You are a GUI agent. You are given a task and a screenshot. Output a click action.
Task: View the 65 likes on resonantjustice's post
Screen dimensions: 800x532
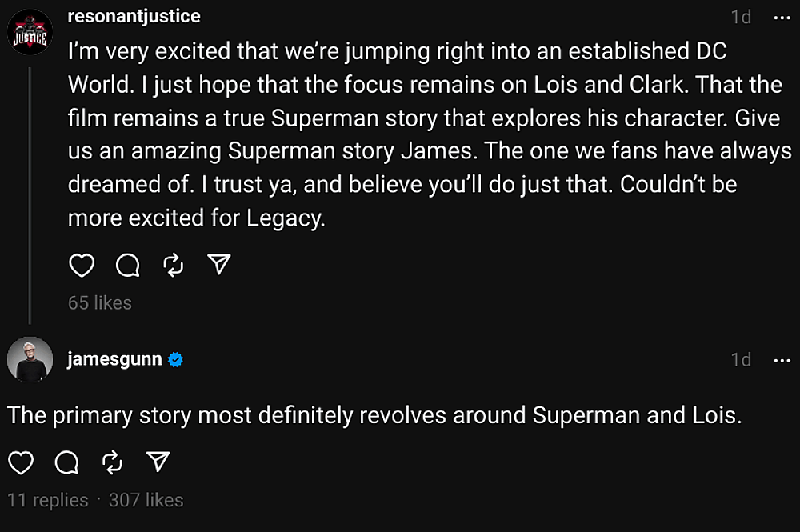99,302
